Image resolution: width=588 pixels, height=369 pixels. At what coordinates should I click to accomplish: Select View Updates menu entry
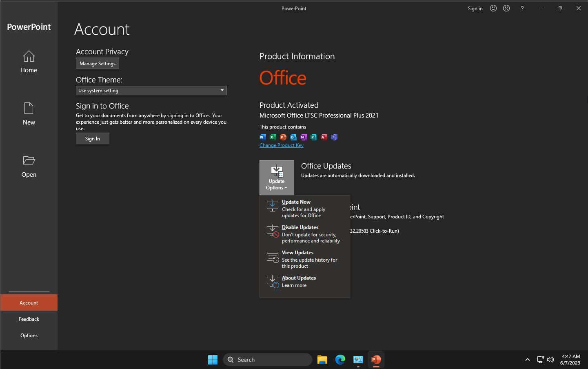tap(304, 259)
